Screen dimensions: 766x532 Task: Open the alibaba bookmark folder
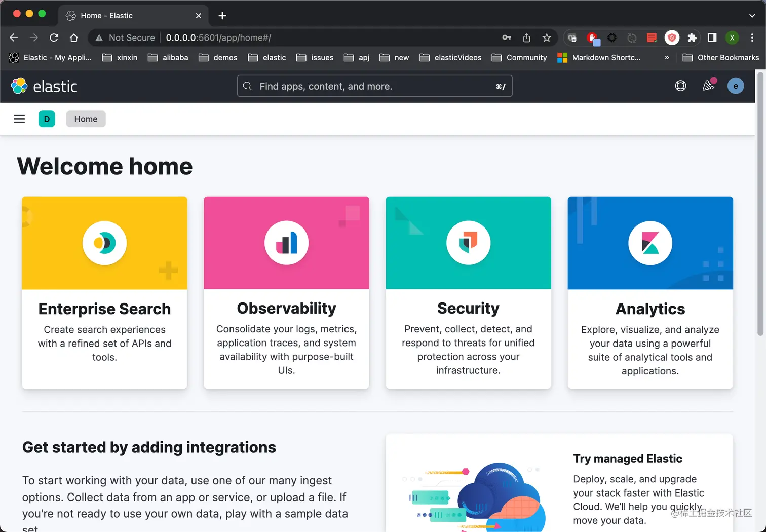coord(168,58)
